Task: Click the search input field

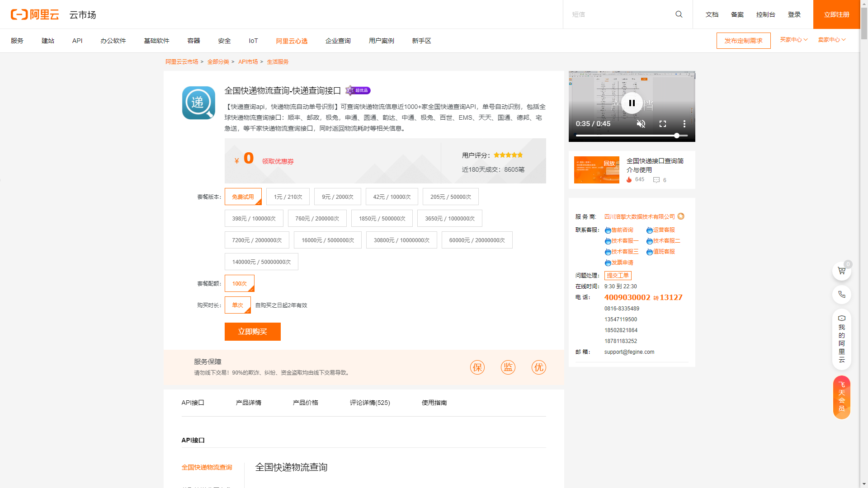Action: coord(619,14)
